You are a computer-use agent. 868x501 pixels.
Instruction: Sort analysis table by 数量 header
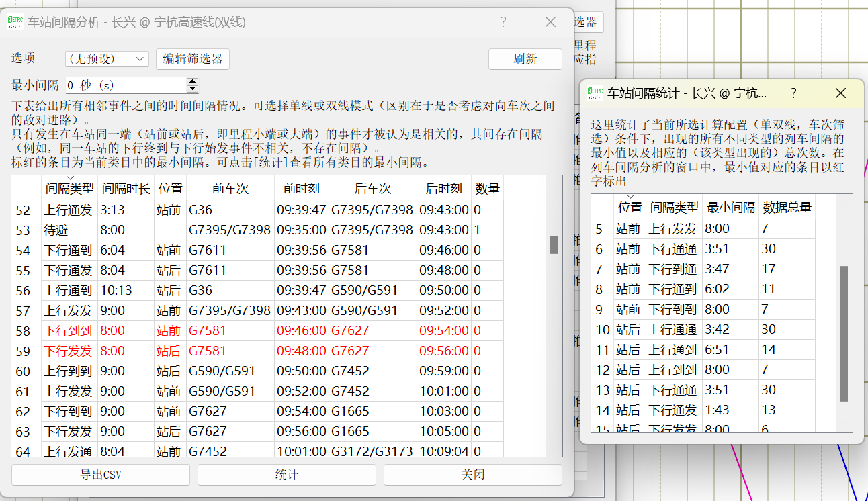click(x=487, y=189)
